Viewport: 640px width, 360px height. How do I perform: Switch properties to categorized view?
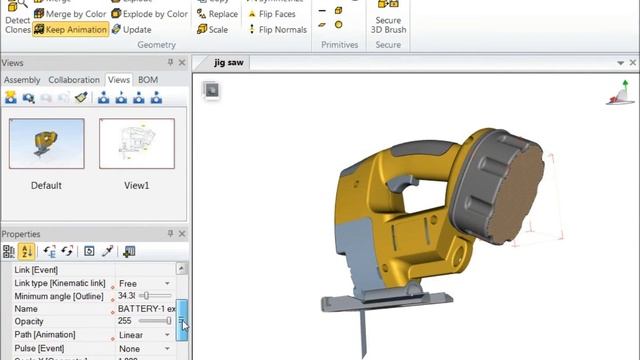9,251
